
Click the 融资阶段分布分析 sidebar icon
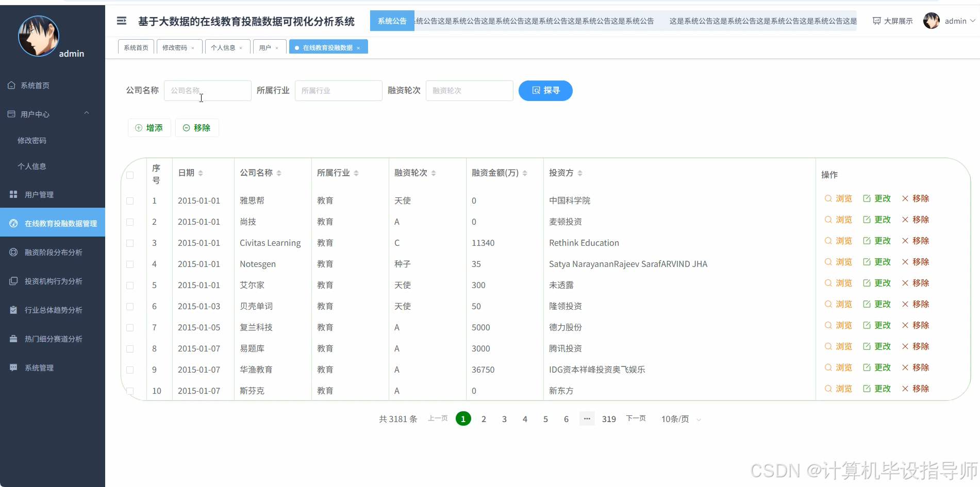(13, 252)
